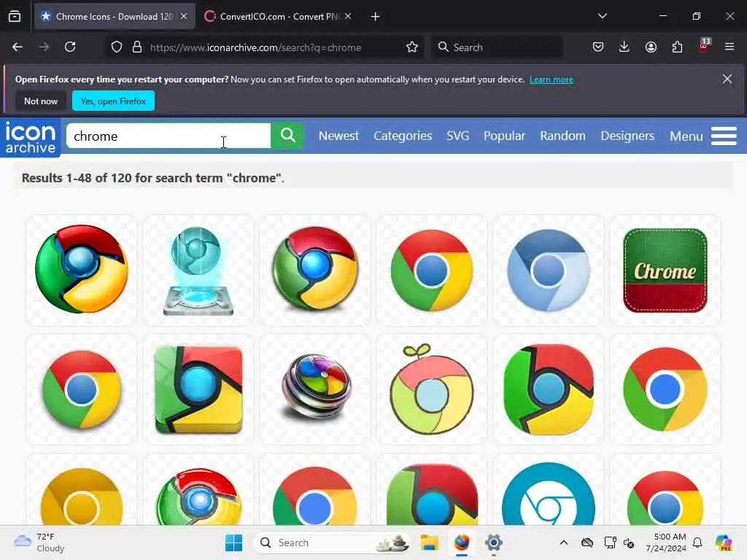Expand the Menu hamburger button
This screenshot has width=747, height=560.
click(704, 136)
